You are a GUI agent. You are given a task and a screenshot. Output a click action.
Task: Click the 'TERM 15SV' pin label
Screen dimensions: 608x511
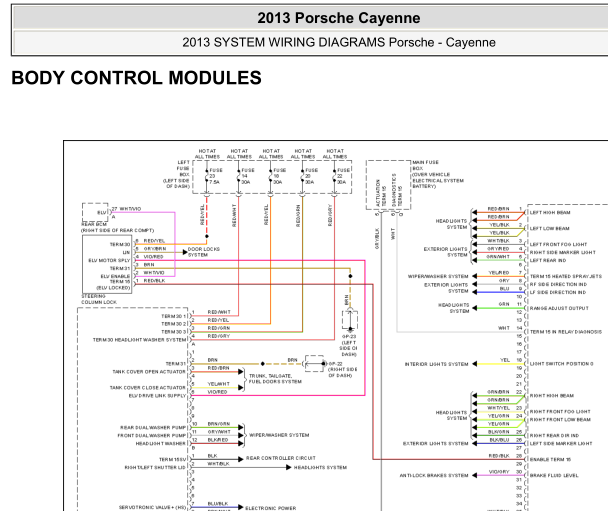173,459
